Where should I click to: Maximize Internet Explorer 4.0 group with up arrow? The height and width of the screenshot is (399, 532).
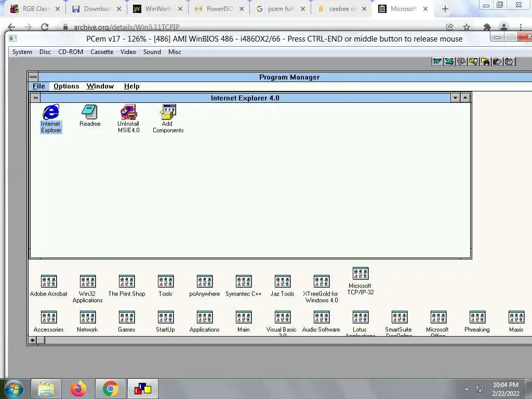click(x=465, y=98)
